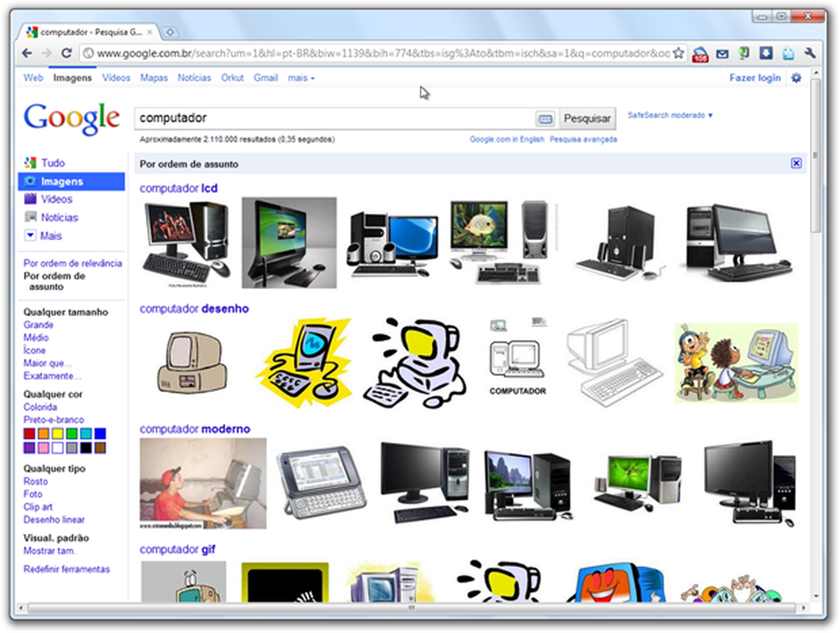840x633 pixels.
Task: Click the email envelope extension icon
Action: (x=723, y=53)
